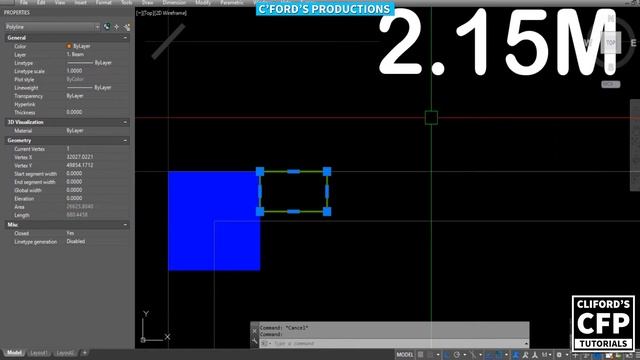Viewport: 640px width, 360px height.
Task: Click the right edge midpoint grip of rectangle
Action: tap(327, 191)
